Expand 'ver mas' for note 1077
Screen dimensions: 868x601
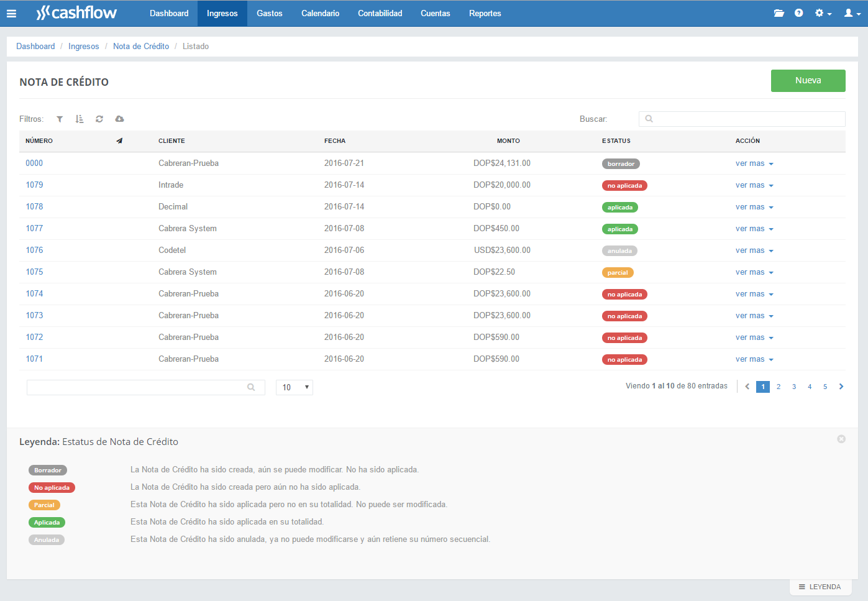pyautogui.click(x=754, y=229)
